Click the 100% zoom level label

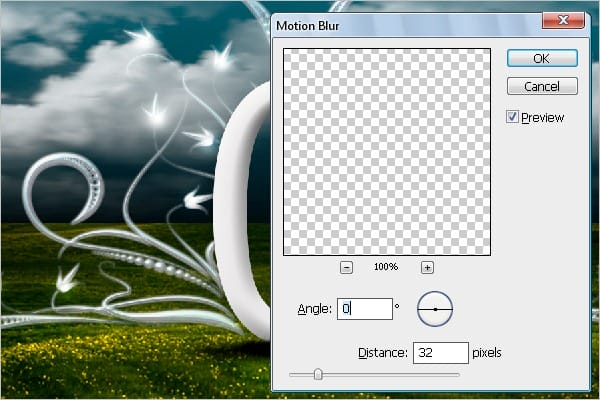tap(386, 267)
